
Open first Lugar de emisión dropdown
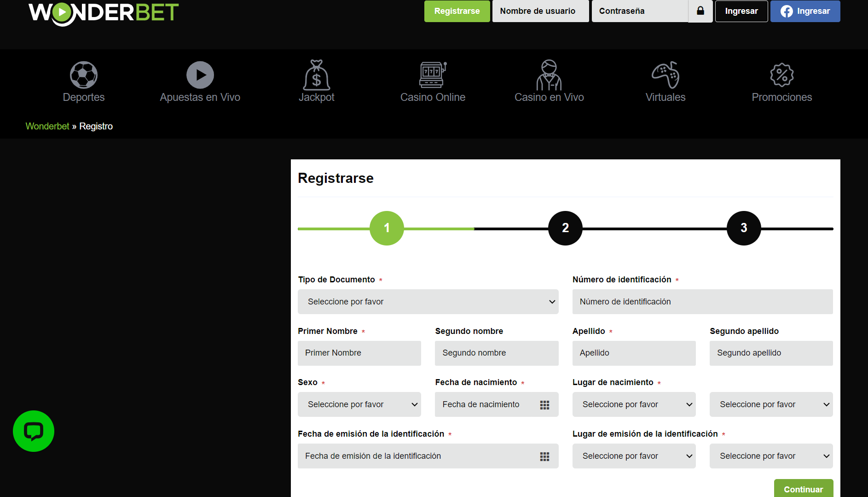click(x=634, y=456)
